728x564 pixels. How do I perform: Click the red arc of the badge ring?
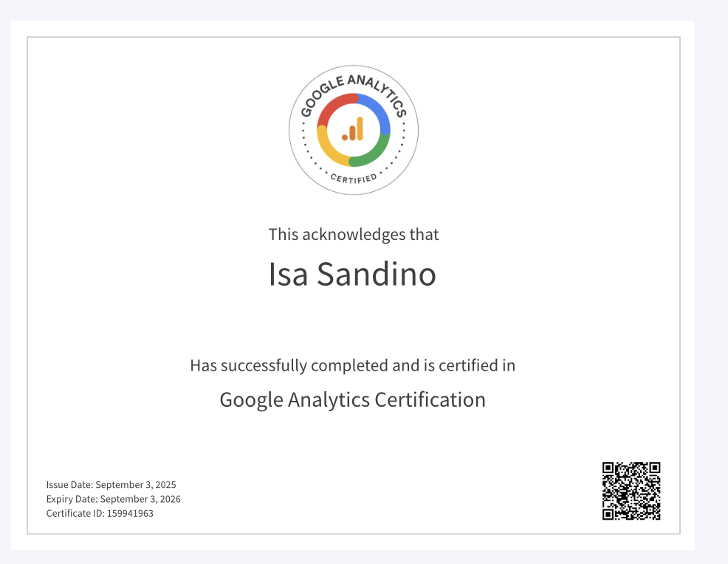[x=332, y=108]
